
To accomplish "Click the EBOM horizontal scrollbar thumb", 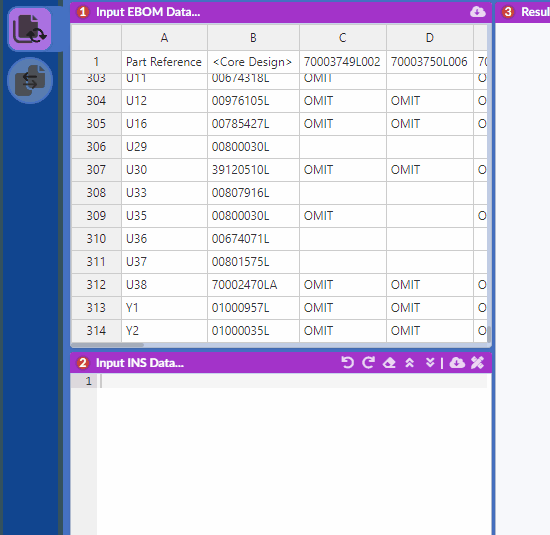I will [107, 345].
